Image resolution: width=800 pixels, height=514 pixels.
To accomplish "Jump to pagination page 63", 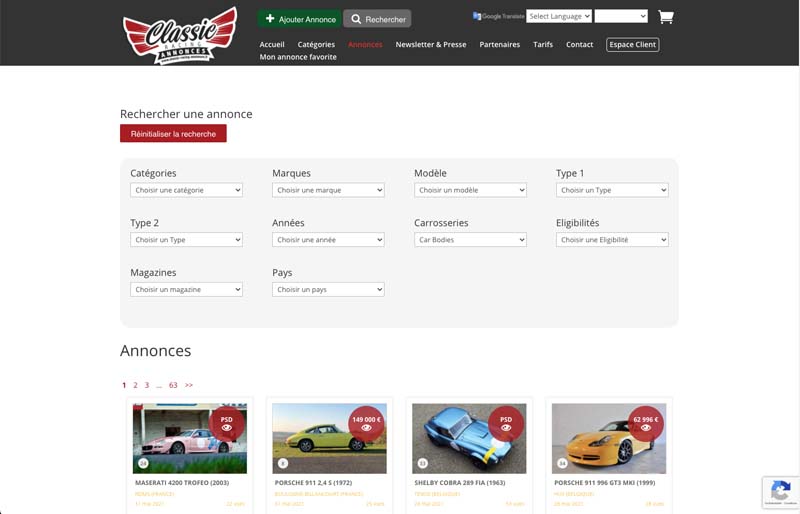I will 173,385.
